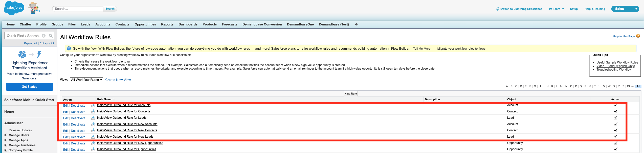Open Help & Training link

pyautogui.click(x=595, y=9)
